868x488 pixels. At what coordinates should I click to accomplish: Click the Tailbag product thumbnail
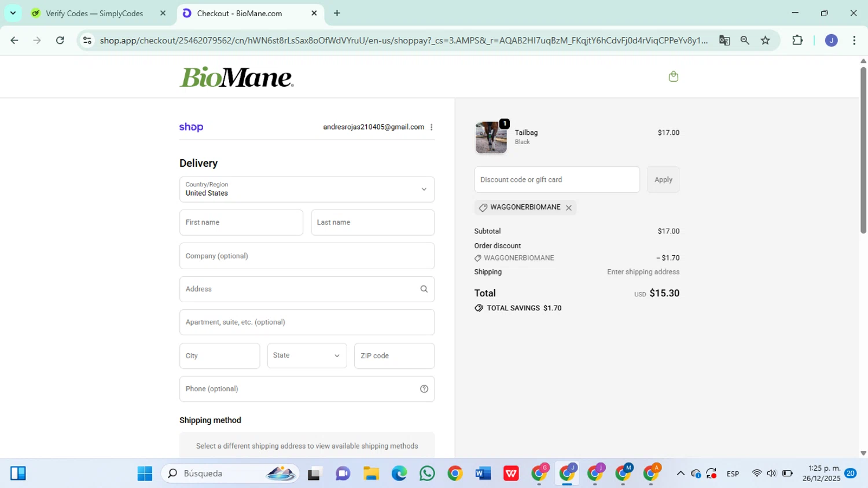(x=491, y=138)
